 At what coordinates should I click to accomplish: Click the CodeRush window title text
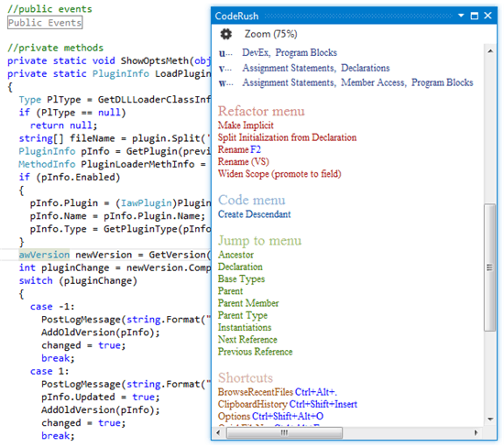tap(236, 16)
